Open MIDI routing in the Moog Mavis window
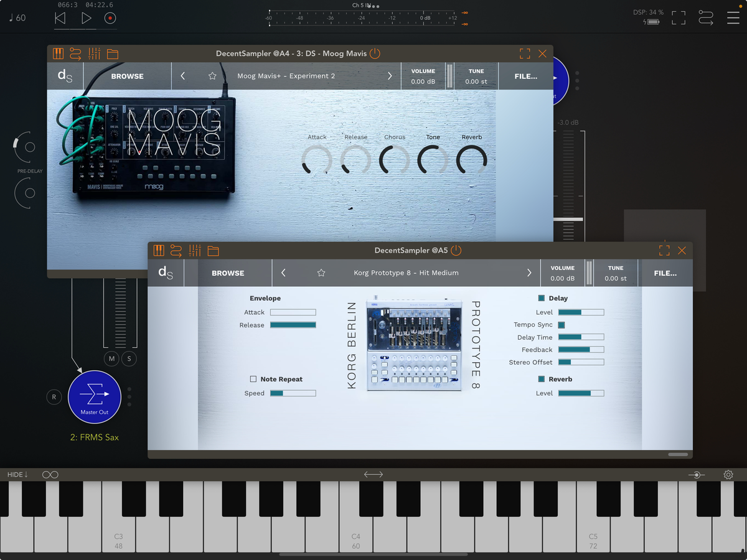The height and width of the screenshot is (560, 747). tap(75, 54)
